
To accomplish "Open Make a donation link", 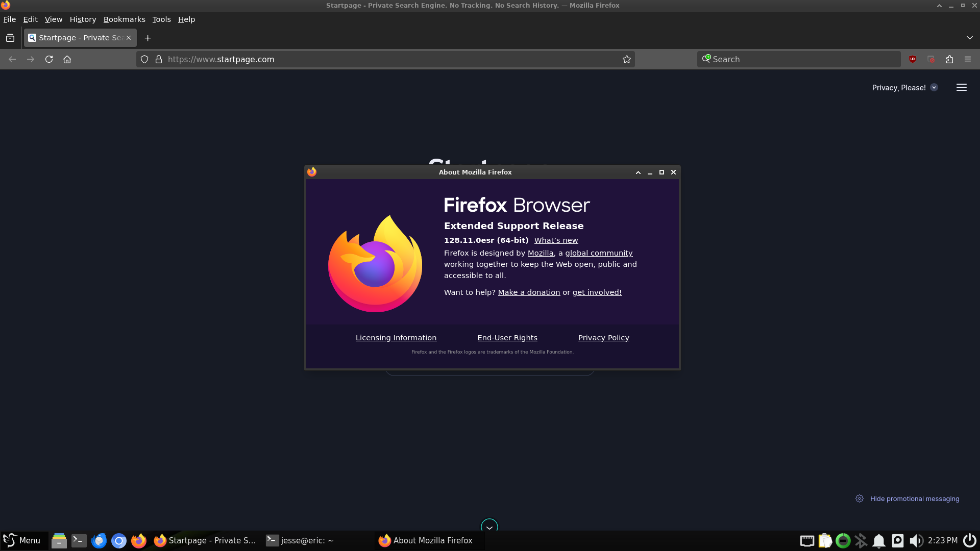I will coord(529,292).
